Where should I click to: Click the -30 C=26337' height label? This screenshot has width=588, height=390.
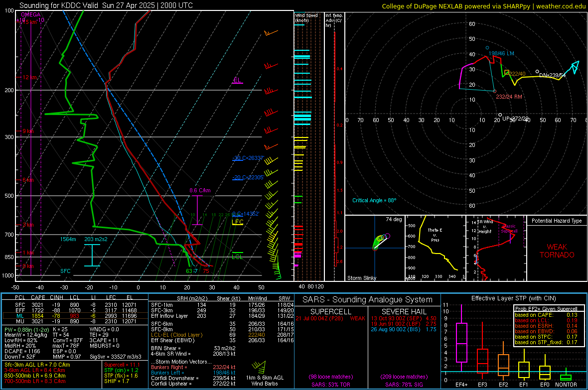click(248, 158)
